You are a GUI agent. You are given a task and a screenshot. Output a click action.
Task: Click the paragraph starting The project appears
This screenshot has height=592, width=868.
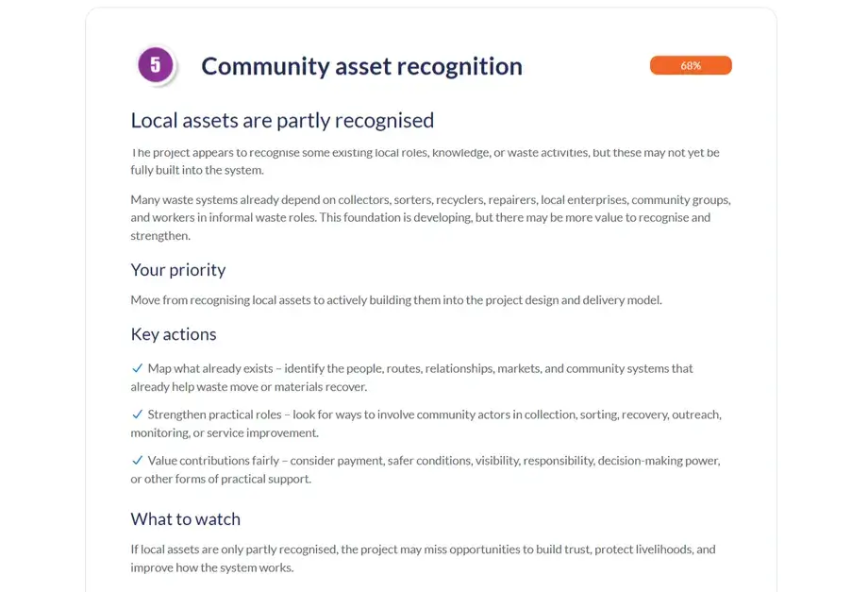(x=426, y=161)
